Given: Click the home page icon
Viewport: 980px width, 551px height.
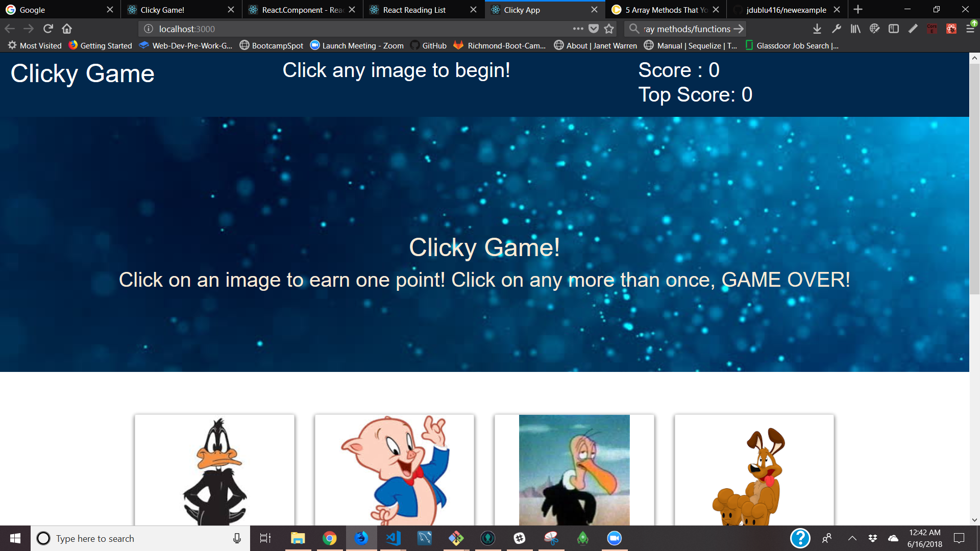Looking at the screenshot, I should (67, 29).
